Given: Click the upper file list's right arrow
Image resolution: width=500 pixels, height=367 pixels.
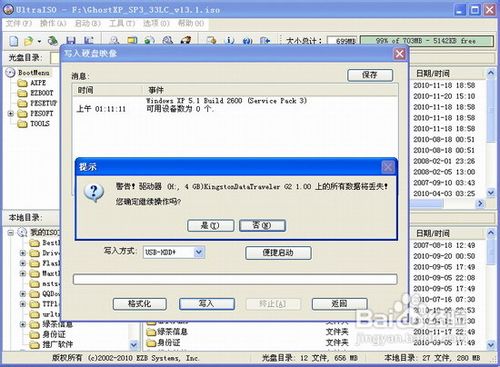Looking at the screenshot, I should tap(480, 203).
